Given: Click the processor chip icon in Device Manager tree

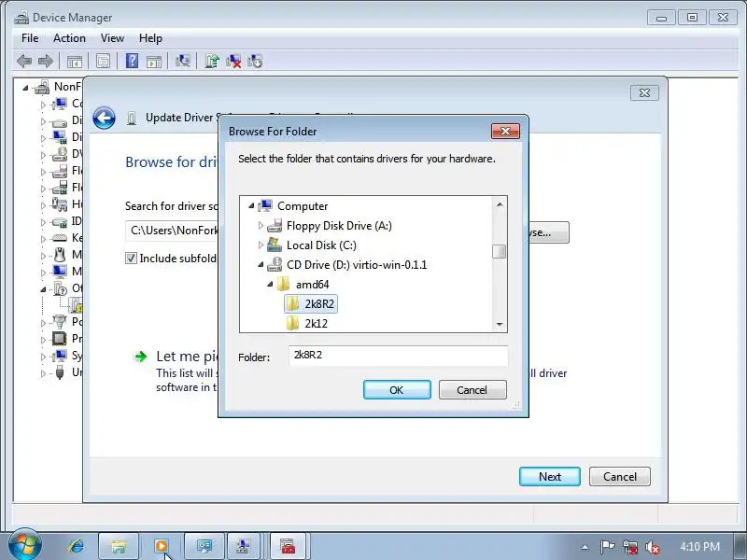Looking at the screenshot, I should click(x=60, y=339).
